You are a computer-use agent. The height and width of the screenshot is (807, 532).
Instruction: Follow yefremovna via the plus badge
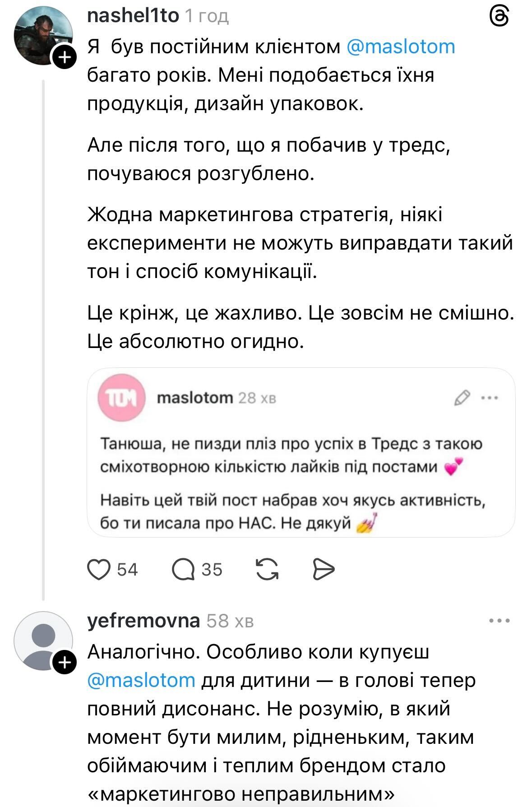(65, 663)
